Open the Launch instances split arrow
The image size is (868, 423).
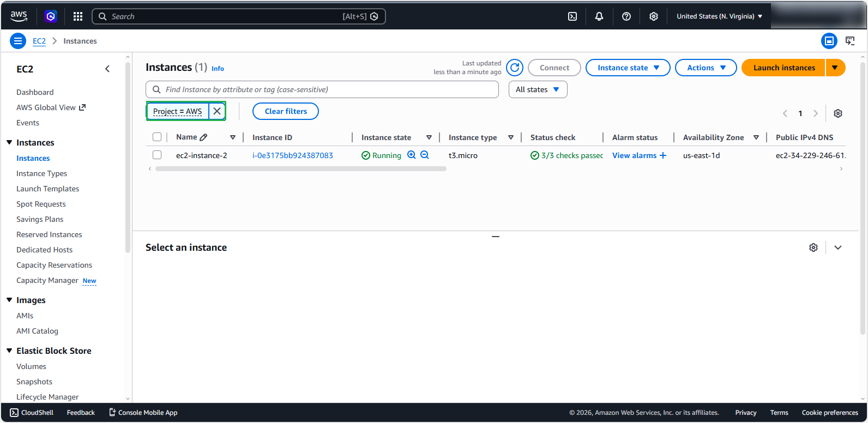(835, 68)
